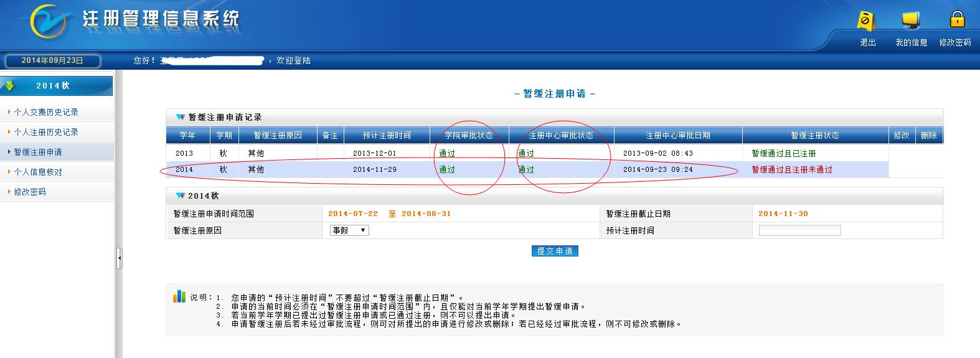Click the 2014年09月23日 date display
The width and height of the screenshot is (980, 358).
[x=52, y=61]
